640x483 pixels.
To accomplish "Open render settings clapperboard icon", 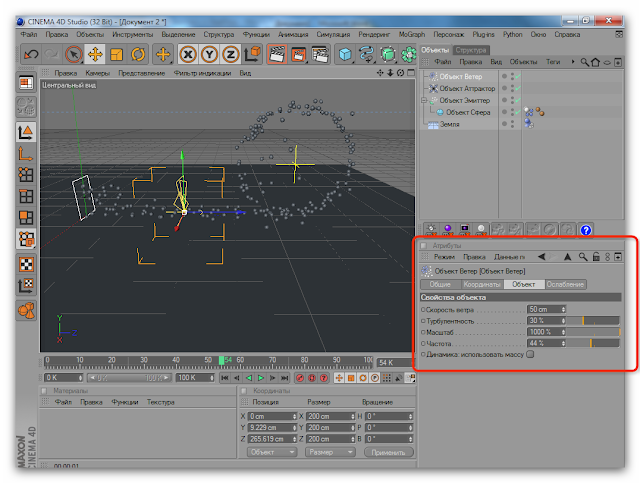I will (320, 54).
